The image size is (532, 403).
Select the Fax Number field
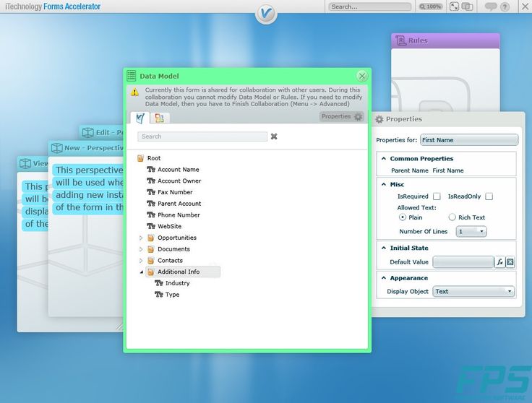pyautogui.click(x=175, y=192)
